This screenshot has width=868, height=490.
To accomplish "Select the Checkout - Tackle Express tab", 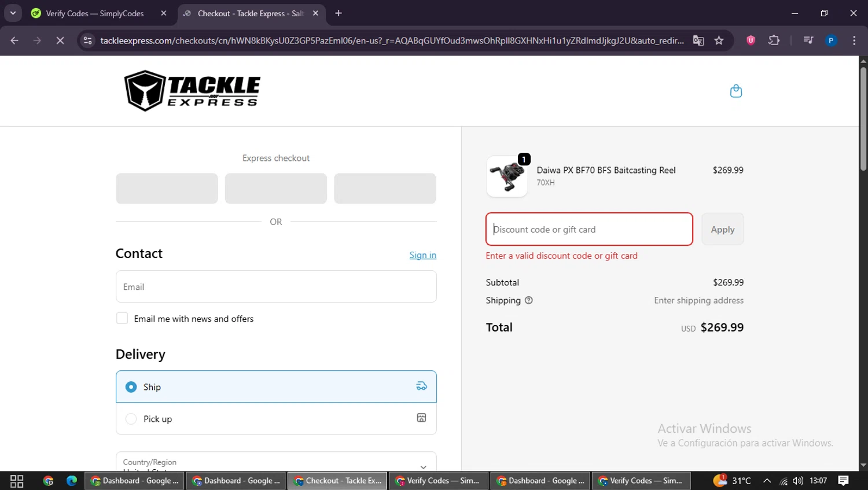I will (x=251, y=13).
